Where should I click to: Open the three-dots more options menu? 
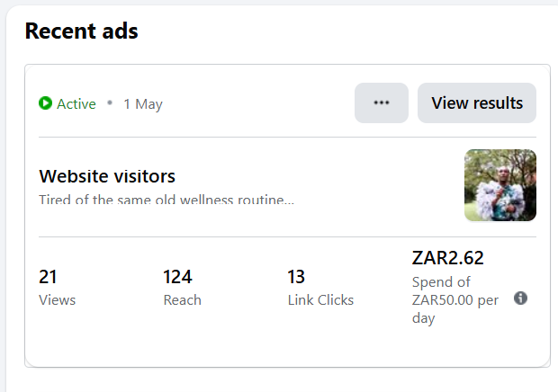[382, 102]
